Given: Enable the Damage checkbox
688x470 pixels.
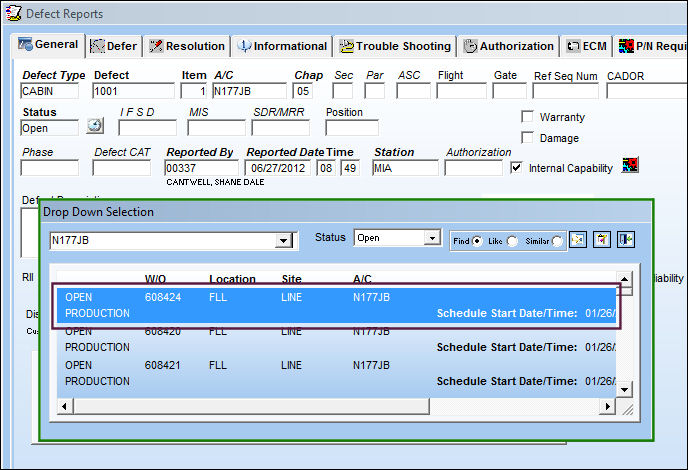Looking at the screenshot, I should click(527, 137).
